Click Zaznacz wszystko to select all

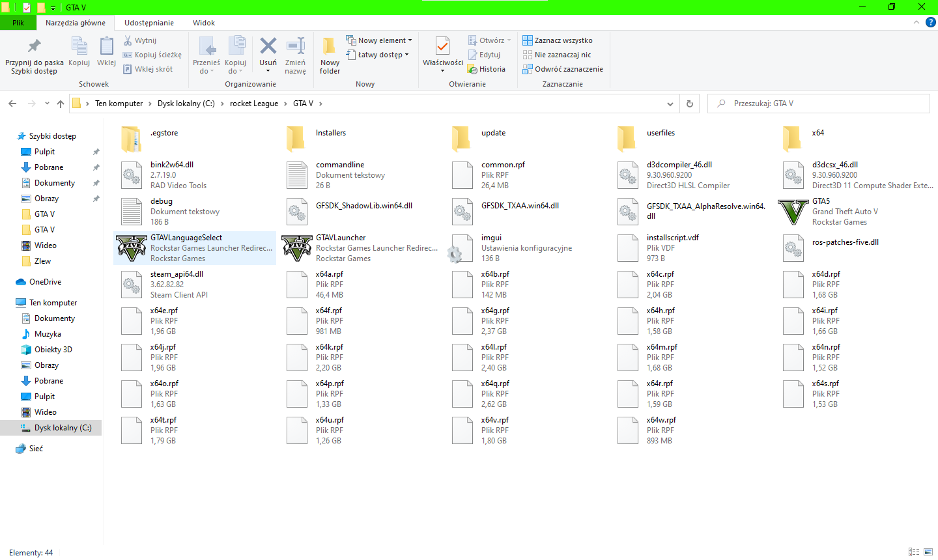[x=558, y=40]
